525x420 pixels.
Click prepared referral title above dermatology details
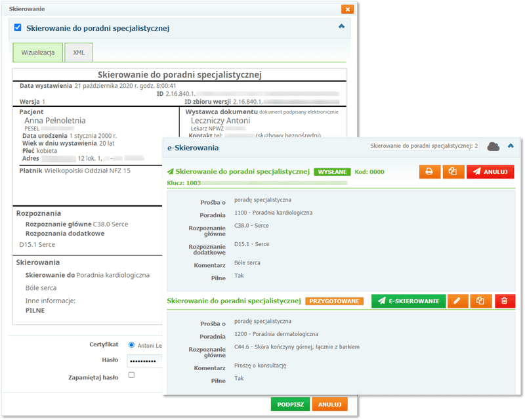pyautogui.click(x=234, y=301)
